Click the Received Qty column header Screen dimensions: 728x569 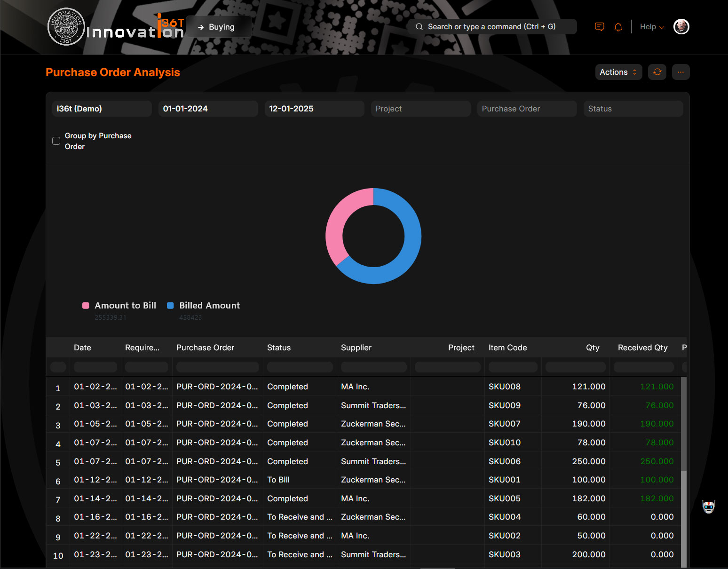(642, 348)
